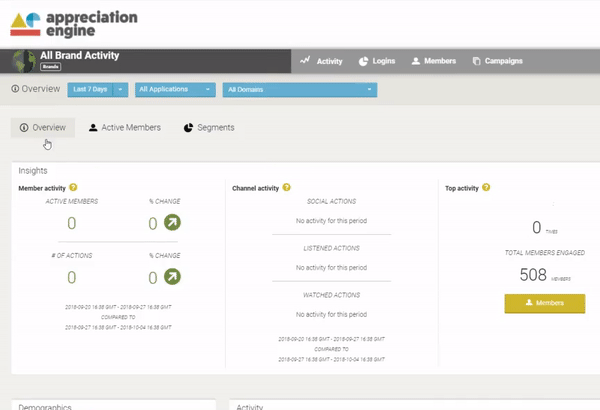600x410 pixels.
Task: Click the Activity panel heading at the bottom
Action: tap(249, 407)
